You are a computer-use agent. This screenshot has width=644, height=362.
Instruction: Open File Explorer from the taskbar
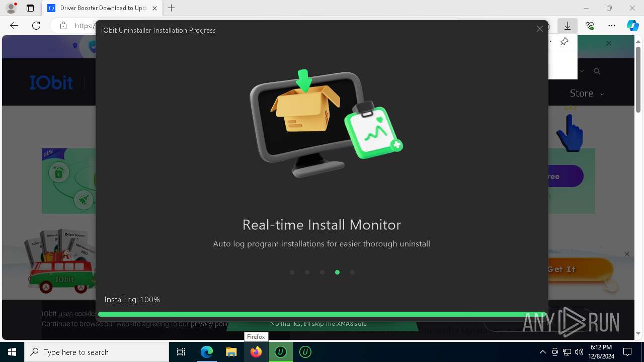231,352
